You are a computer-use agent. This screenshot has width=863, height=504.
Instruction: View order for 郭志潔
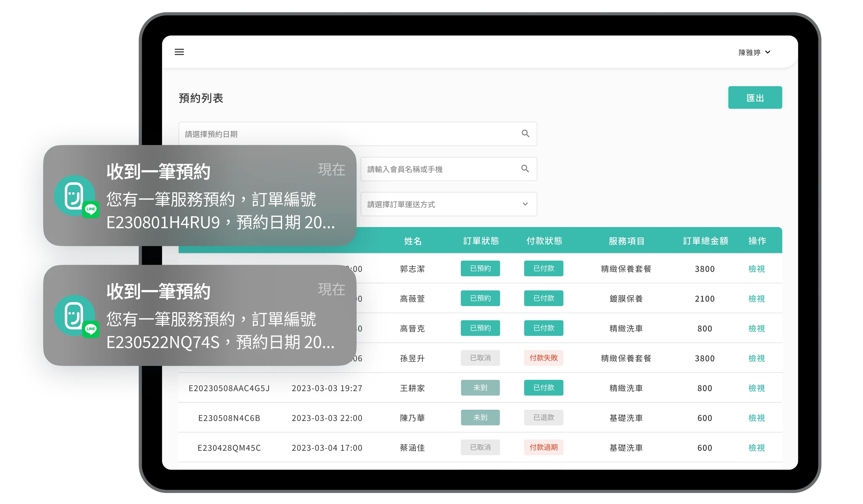click(756, 269)
